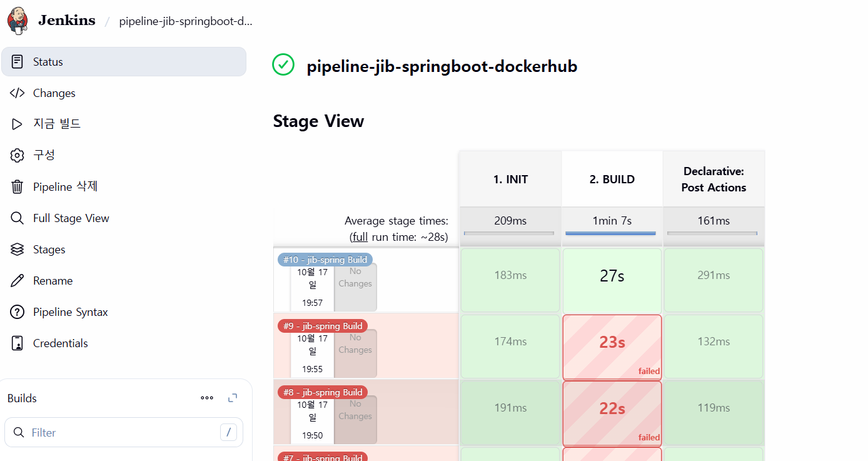Click the "full" run time link
The image size is (868, 461).
(x=360, y=237)
